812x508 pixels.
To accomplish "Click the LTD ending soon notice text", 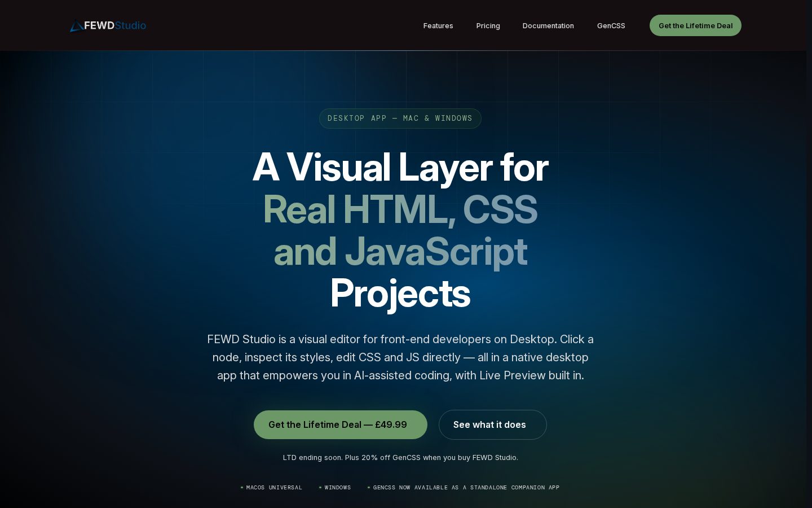I will [400, 457].
